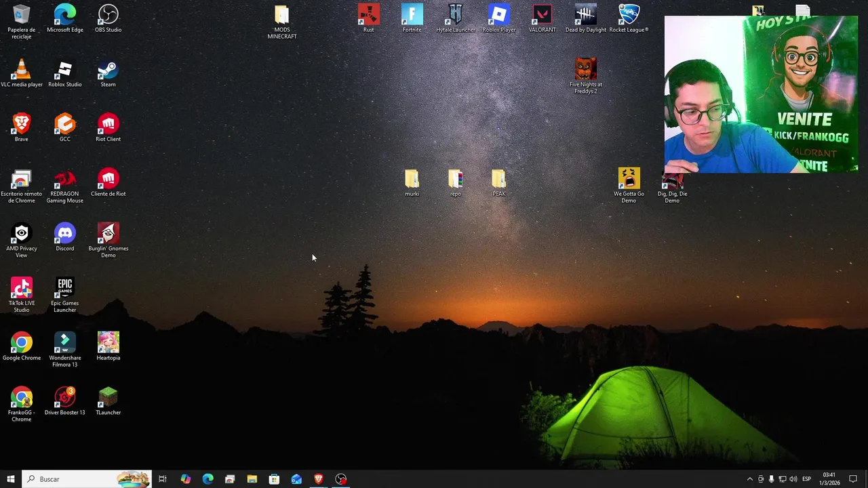Select the FrankoGG - Chrome shortcut
The image size is (868, 488).
(22, 405)
